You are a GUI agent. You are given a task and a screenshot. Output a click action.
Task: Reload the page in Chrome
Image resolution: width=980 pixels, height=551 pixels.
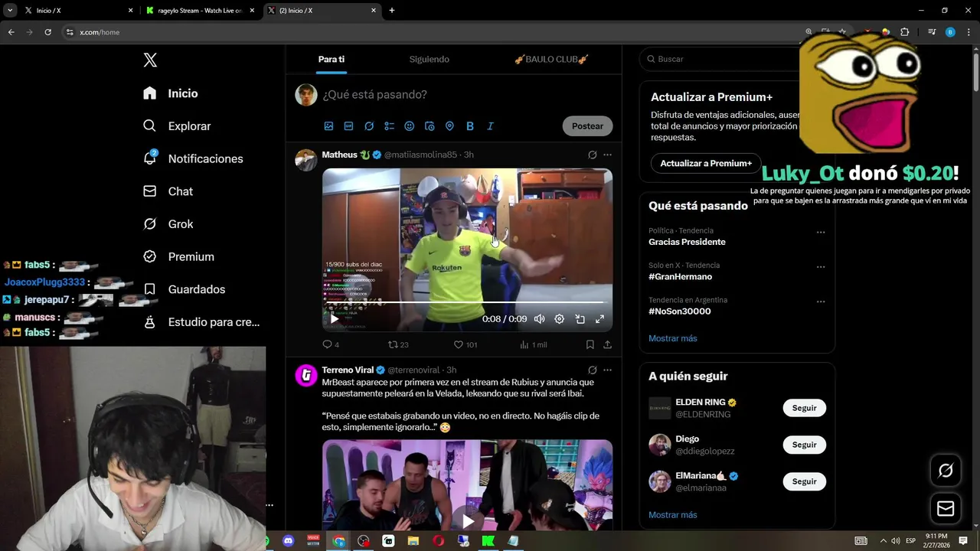tap(47, 32)
